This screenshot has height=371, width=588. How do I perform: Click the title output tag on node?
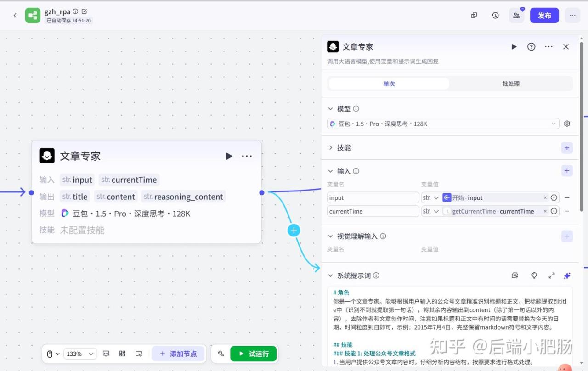coord(75,197)
